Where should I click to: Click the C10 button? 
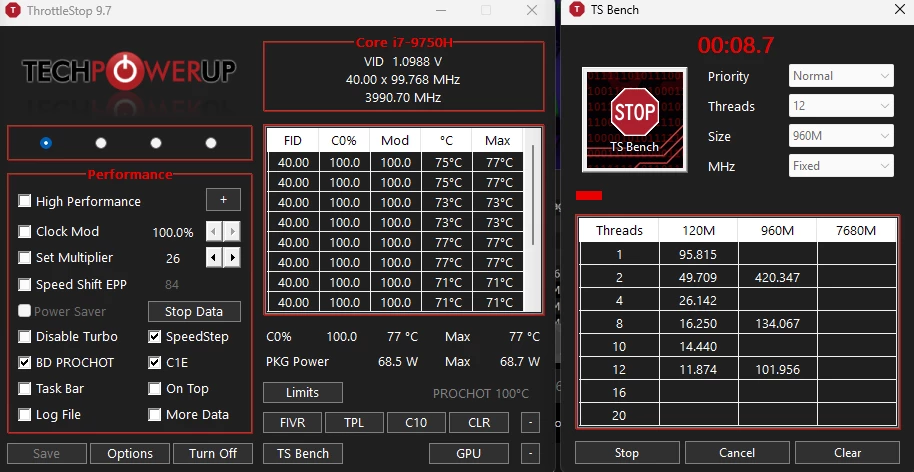coord(416,422)
